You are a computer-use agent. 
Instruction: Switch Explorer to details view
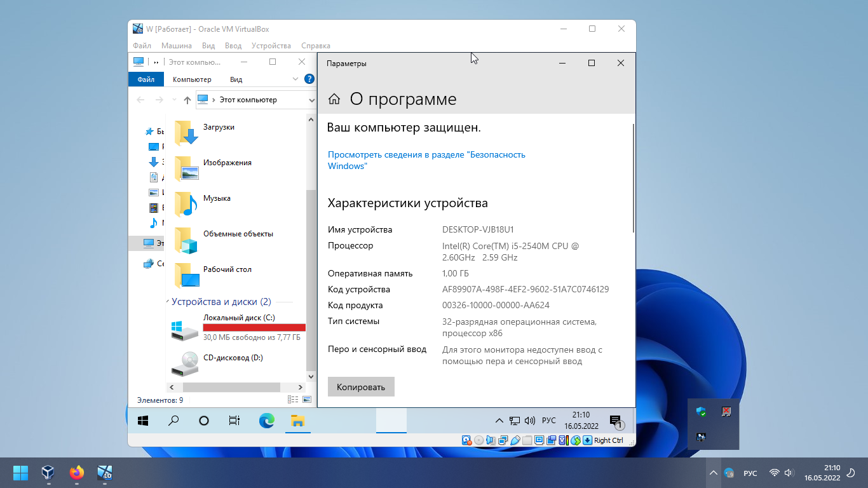(x=293, y=400)
